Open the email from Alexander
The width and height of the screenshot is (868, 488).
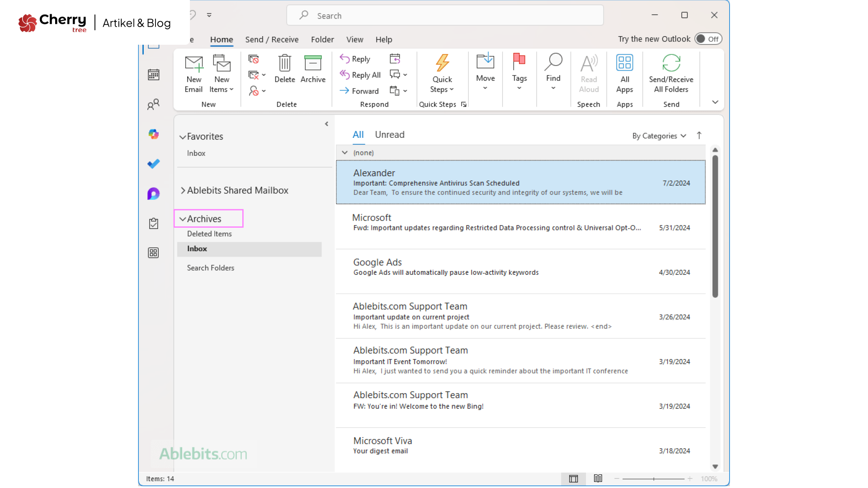(x=520, y=182)
